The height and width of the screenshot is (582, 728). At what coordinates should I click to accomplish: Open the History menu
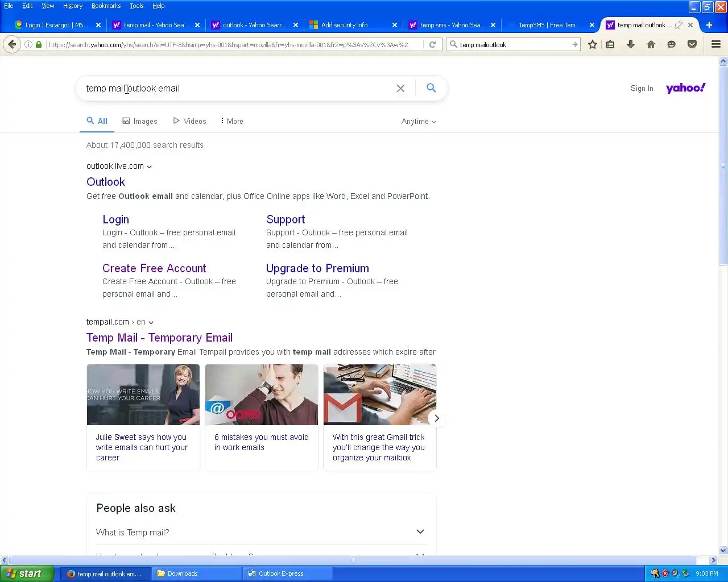(x=73, y=6)
